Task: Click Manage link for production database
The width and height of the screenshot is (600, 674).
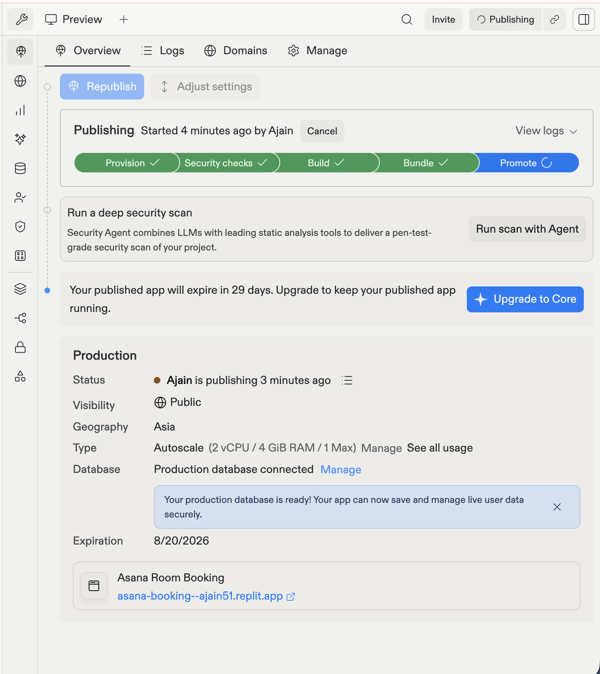Action: [x=340, y=469]
